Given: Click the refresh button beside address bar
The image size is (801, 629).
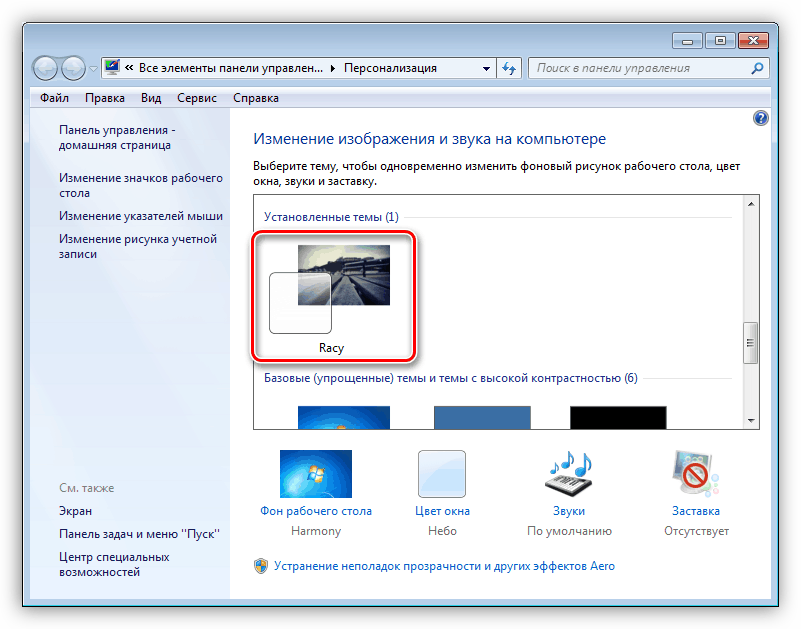Looking at the screenshot, I should coord(509,68).
